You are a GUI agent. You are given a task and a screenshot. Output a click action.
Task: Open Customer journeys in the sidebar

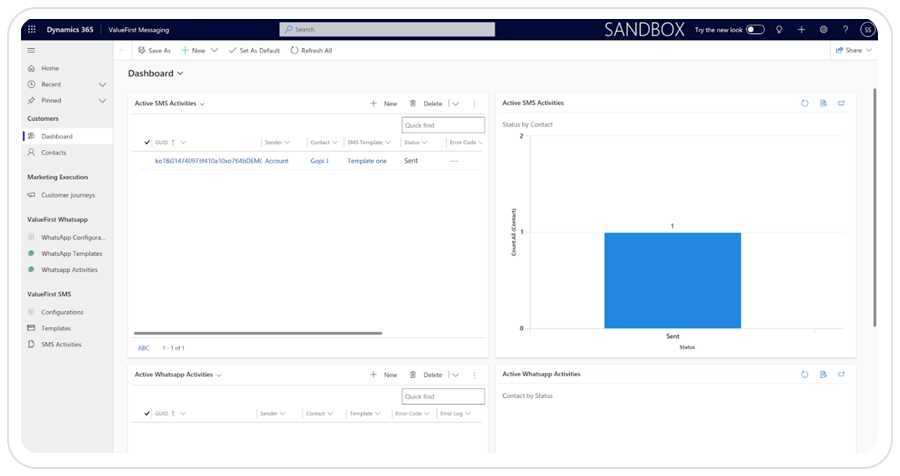[67, 195]
